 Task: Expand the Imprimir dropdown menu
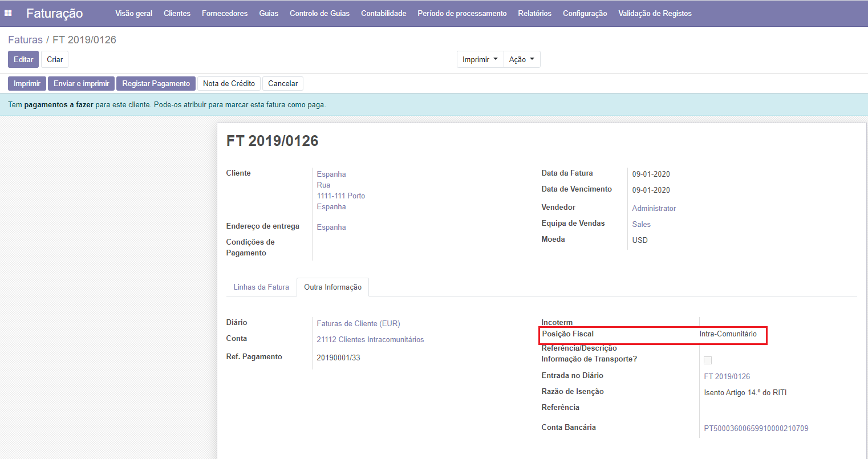[480, 59]
